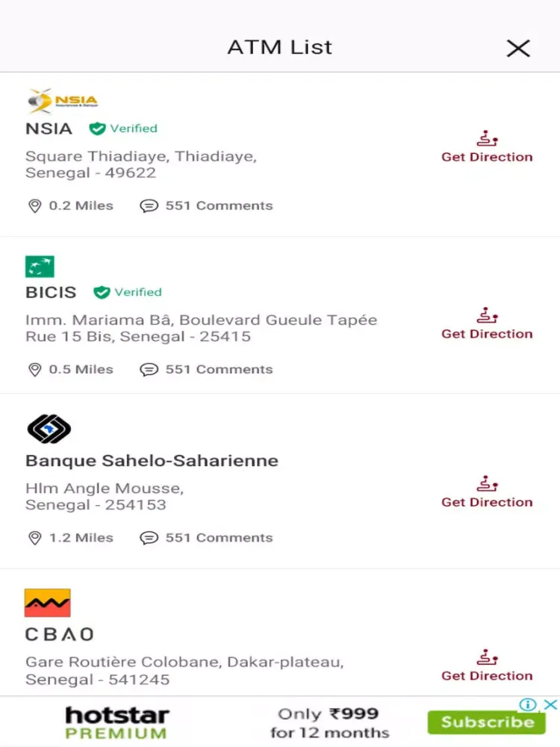
Task: Get directions to Banque Sahelo-Saharienne ATM
Action: coord(487,493)
